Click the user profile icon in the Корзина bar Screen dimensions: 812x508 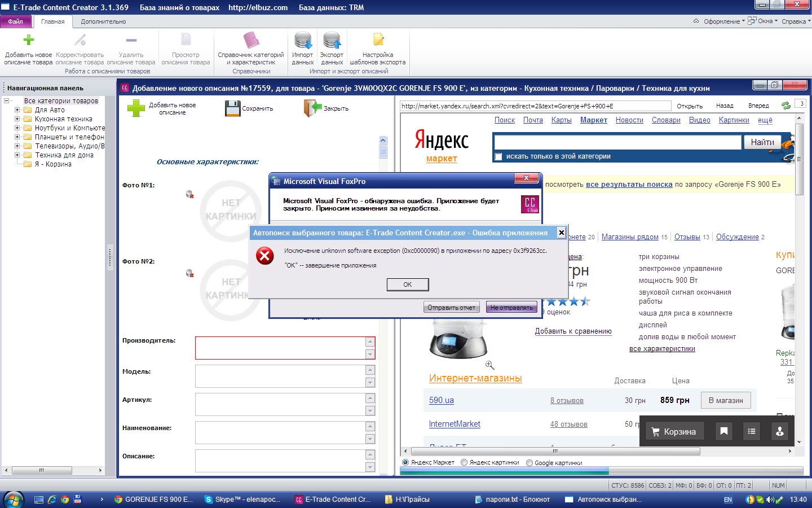[x=780, y=431]
